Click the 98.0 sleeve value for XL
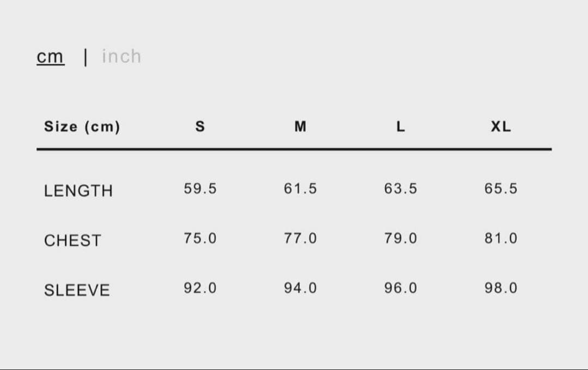588x370 pixels. [501, 288]
